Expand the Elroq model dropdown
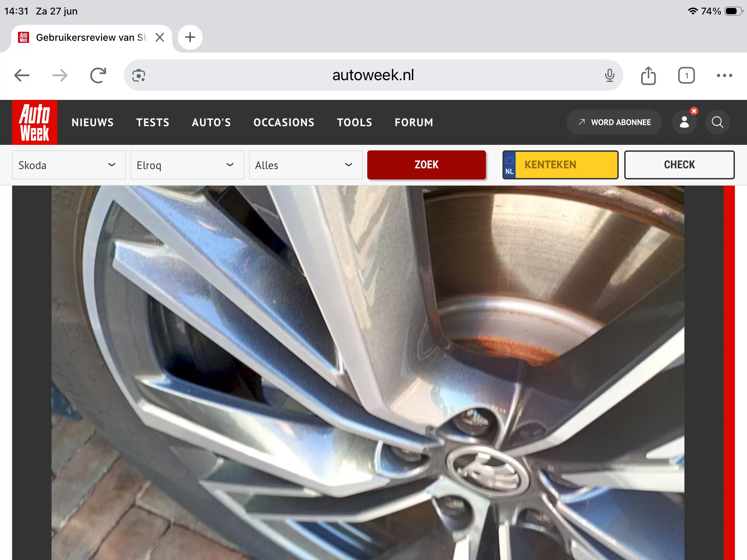 (187, 165)
